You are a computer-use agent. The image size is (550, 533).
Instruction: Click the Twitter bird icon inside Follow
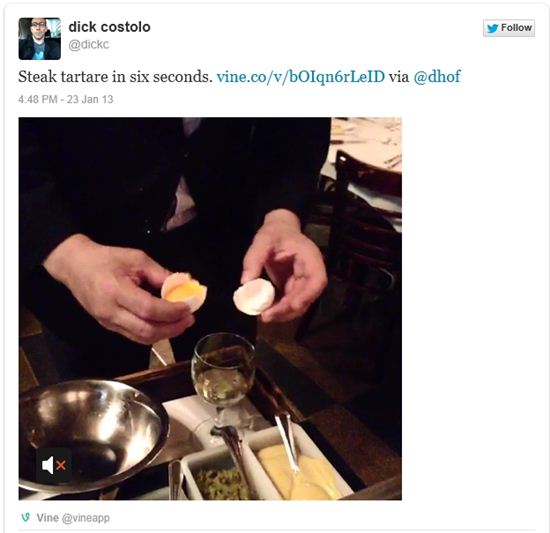492,28
